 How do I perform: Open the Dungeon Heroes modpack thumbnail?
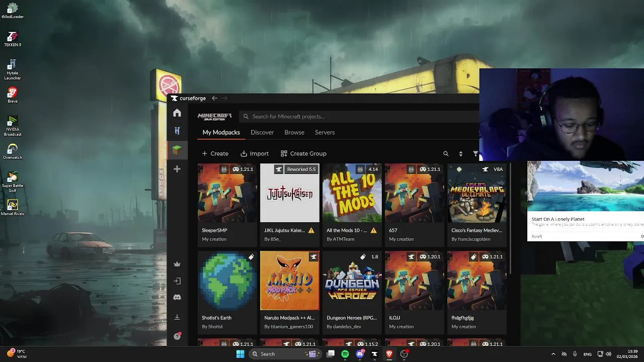[352, 281]
